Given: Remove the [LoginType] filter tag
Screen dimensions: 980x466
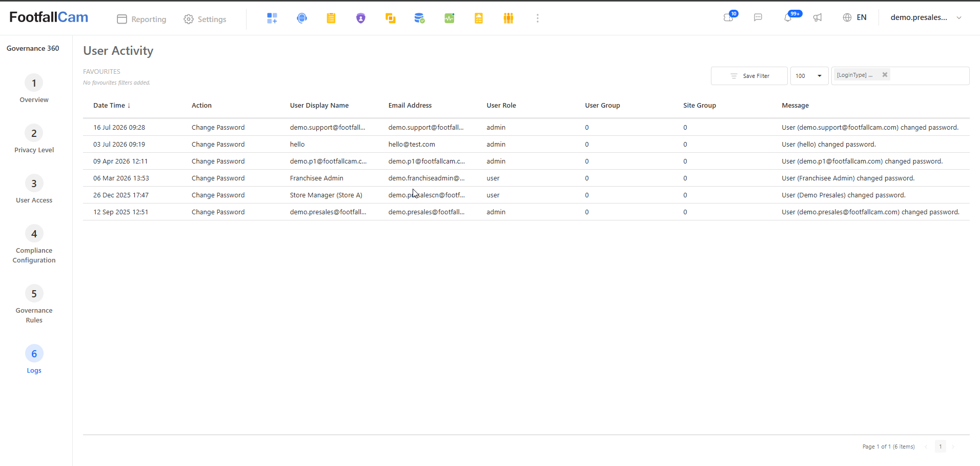Looking at the screenshot, I should 885,75.
